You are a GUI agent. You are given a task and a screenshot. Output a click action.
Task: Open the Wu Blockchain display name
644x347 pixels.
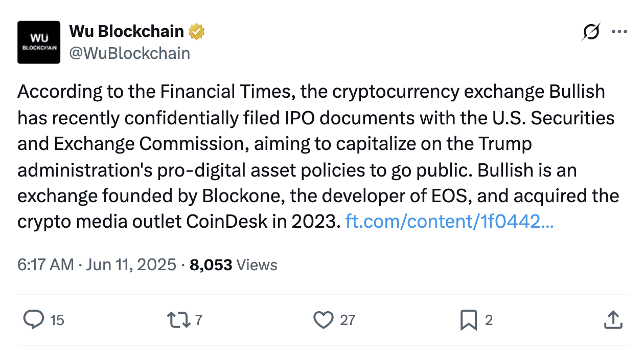pos(126,31)
